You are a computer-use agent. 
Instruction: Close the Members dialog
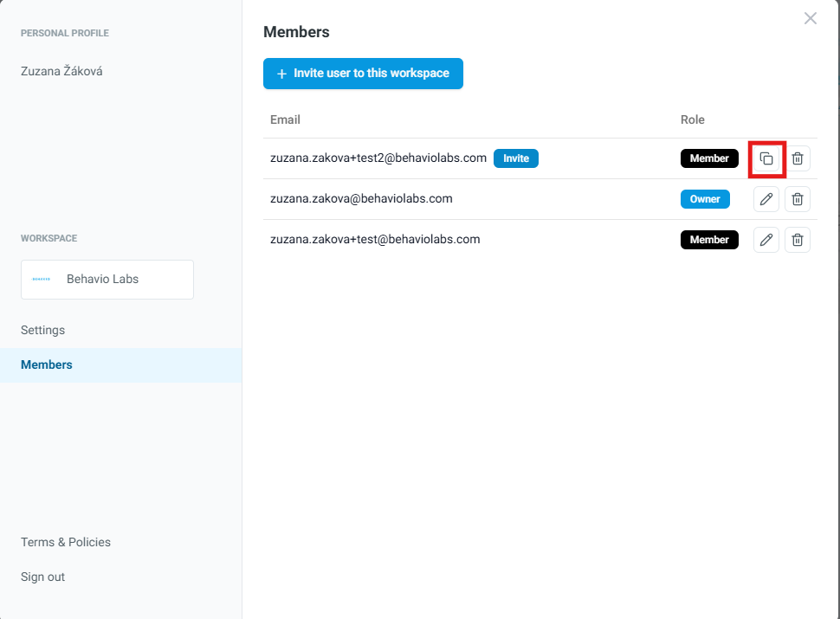coord(811,18)
